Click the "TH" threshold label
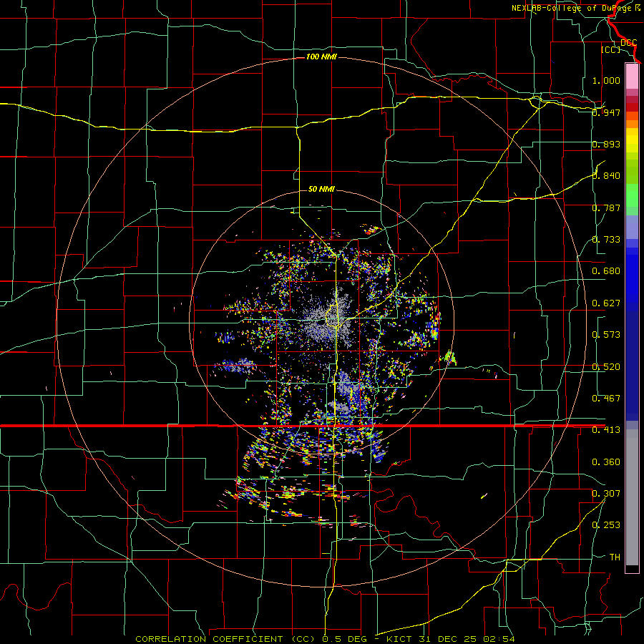 tap(615, 557)
